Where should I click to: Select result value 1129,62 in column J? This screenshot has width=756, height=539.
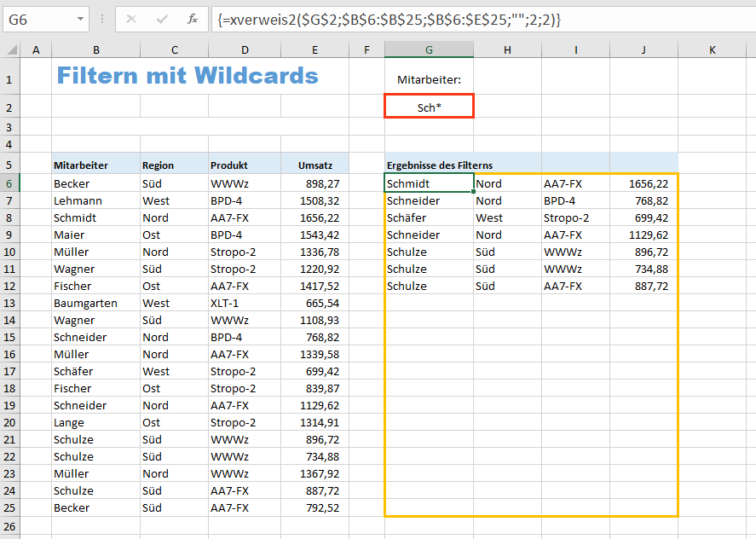coord(643,235)
